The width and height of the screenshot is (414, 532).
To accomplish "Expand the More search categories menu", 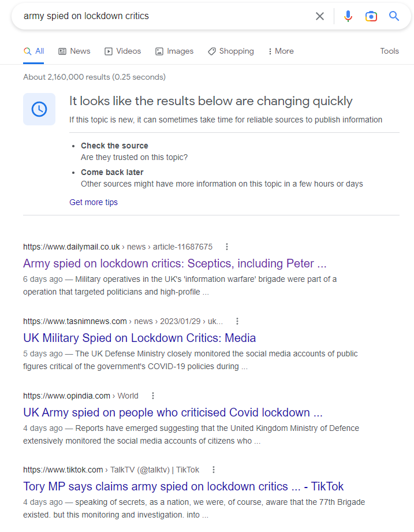I will tap(281, 51).
